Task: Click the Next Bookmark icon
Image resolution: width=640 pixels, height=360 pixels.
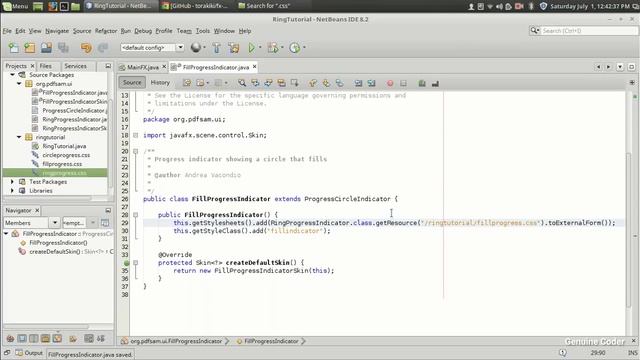Action: click(x=326, y=83)
